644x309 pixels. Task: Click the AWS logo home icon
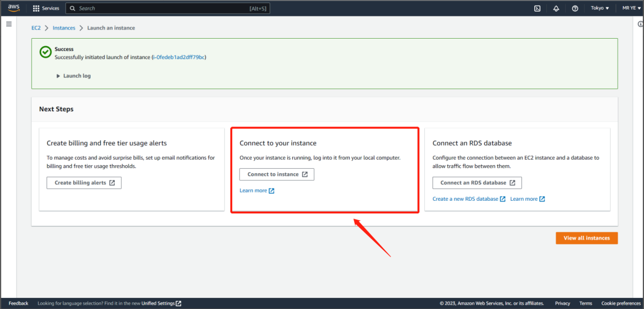14,8
